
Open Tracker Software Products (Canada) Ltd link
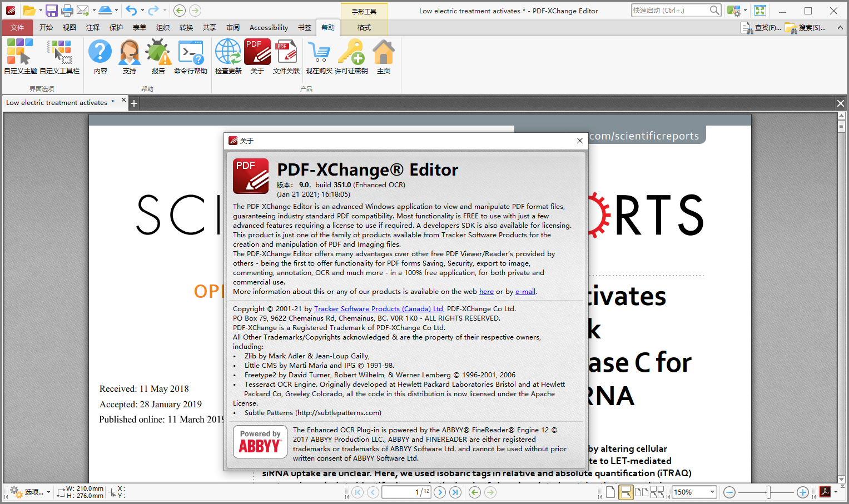click(x=379, y=308)
